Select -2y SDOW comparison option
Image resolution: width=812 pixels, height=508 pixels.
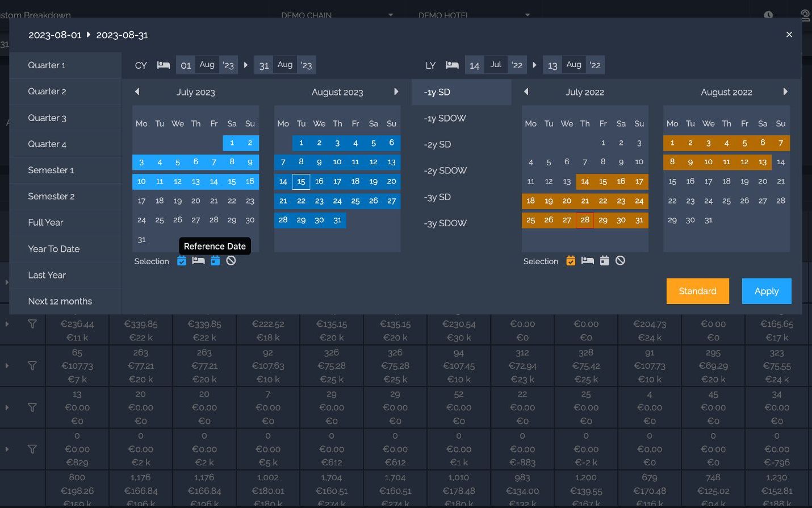tap(461, 170)
